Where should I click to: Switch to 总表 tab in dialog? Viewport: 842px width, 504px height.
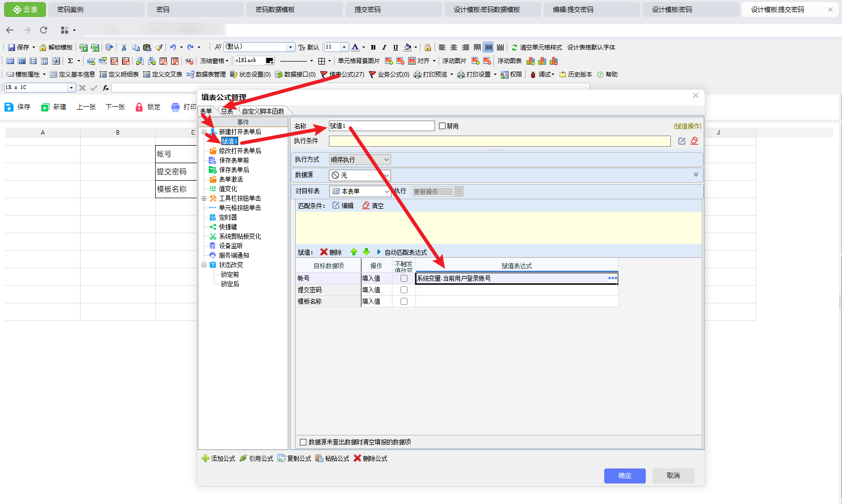coord(227,111)
